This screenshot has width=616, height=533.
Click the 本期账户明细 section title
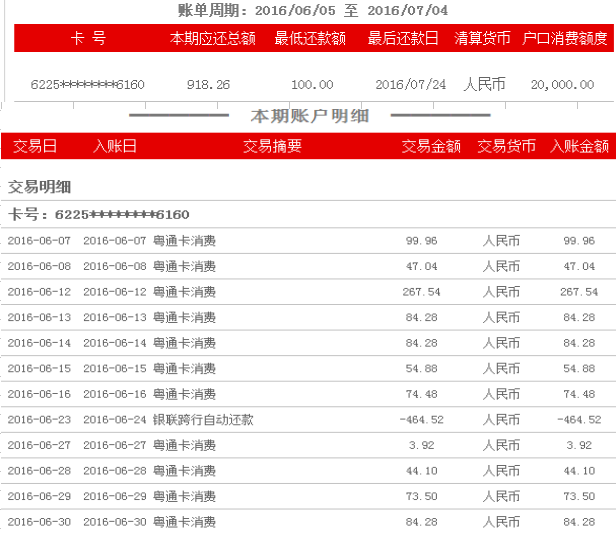[309, 116]
